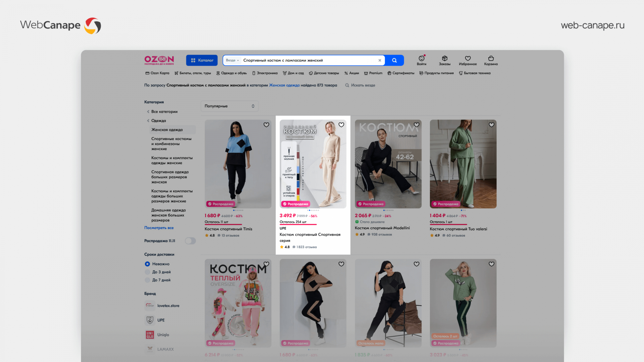Open the blue-and-black Timis suit photo
This screenshot has width=644, height=362.
point(238,164)
